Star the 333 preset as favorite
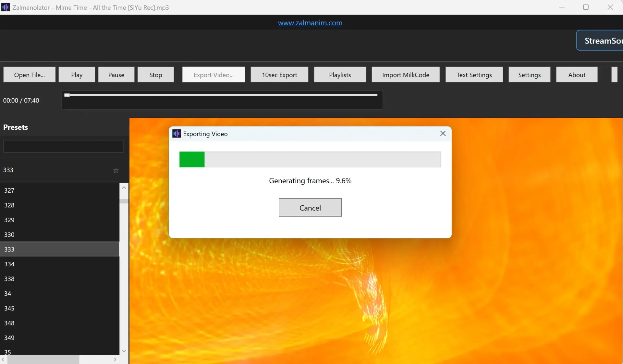Image resolution: width=623 pixels, height=364 pixels. [x=116, y=170]
